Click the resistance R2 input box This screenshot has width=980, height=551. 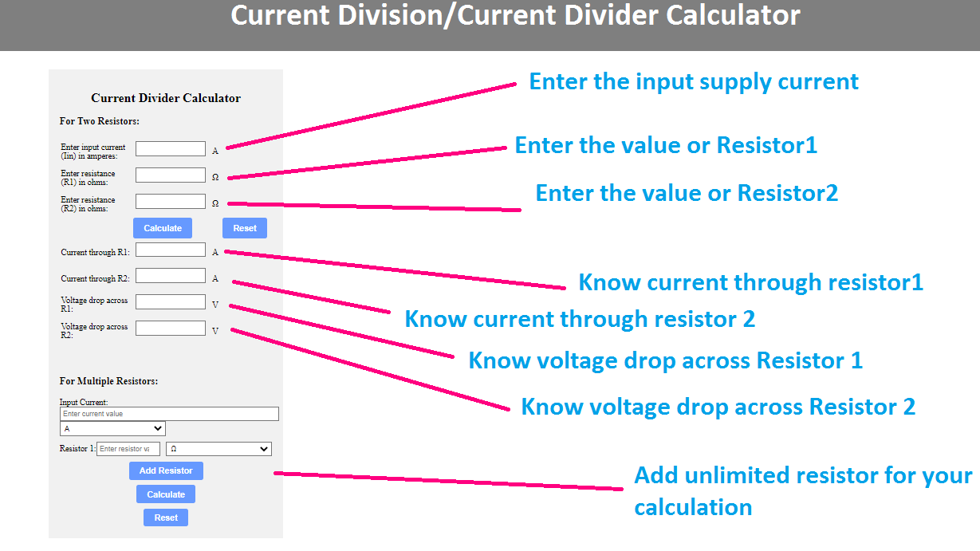click(x=170, y=201)
